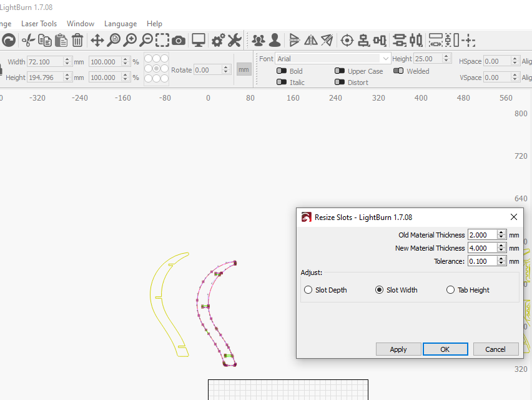Click the Redo arrow icon
532x400 pixels.
(x=9, y=41)
